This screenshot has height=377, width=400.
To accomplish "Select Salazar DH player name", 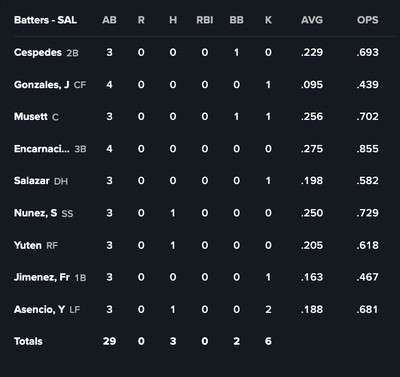I will [x=32, y=181].
